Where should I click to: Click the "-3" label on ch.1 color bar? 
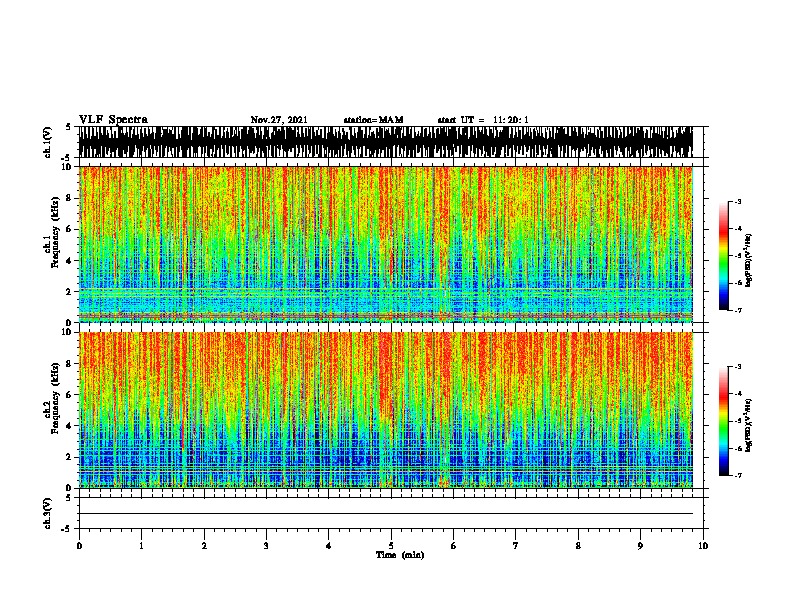(x=738, y=201)
